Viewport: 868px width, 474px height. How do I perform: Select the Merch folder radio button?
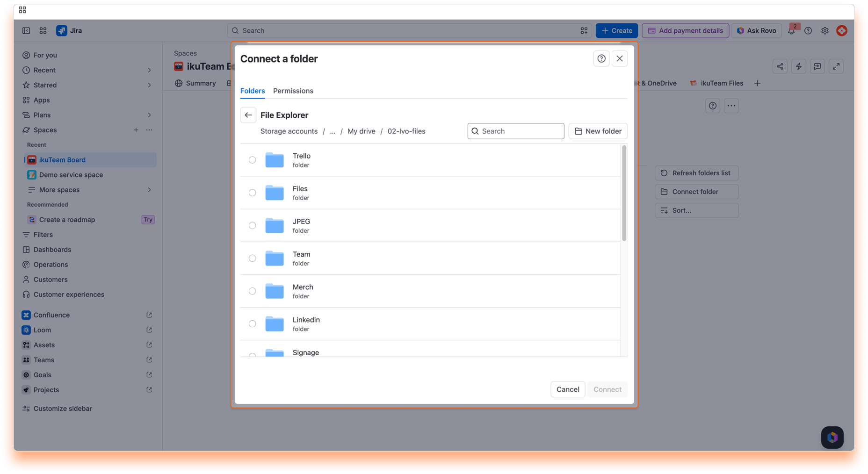pos(252,291)
